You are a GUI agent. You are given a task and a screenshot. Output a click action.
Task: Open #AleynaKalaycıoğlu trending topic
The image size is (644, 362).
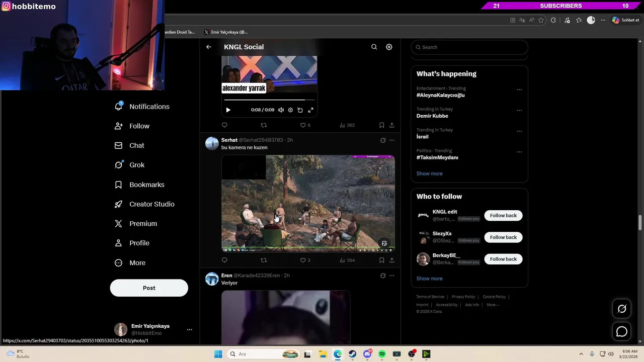pyautogui.click(x=441, y=95)
